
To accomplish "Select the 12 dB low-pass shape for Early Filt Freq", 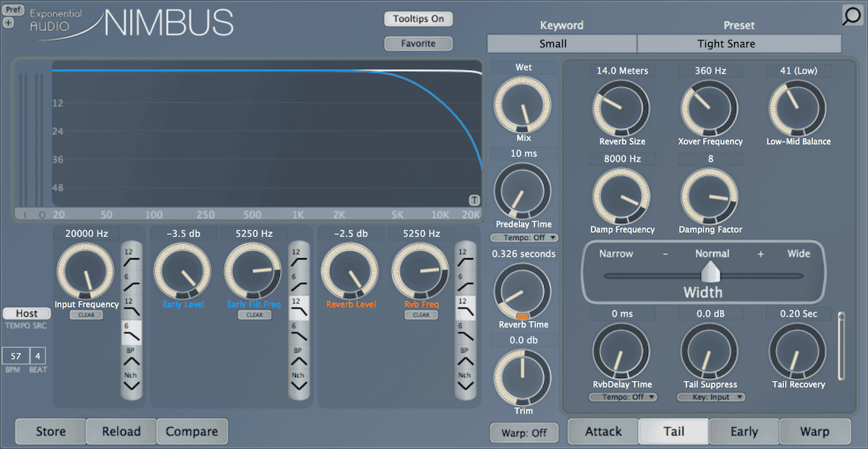I will tap(298, 307).
